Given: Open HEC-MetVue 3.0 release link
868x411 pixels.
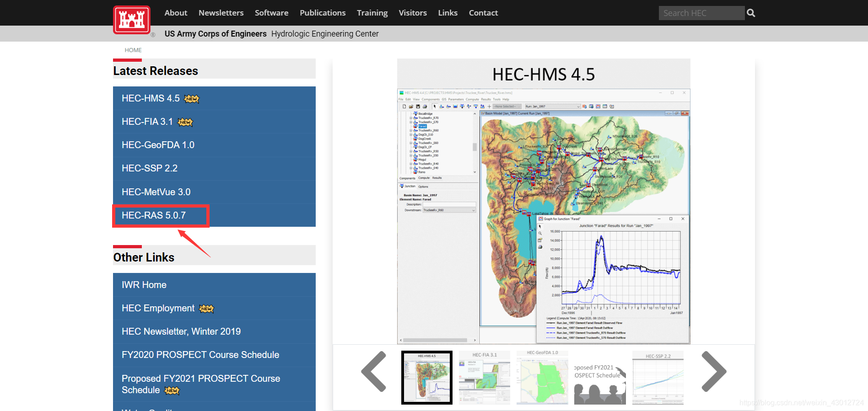Looking at the screenshot, I should point(214,192).
